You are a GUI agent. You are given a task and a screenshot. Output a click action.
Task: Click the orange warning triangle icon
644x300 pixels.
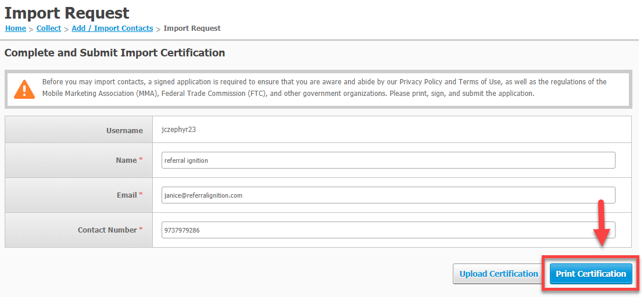24,89
